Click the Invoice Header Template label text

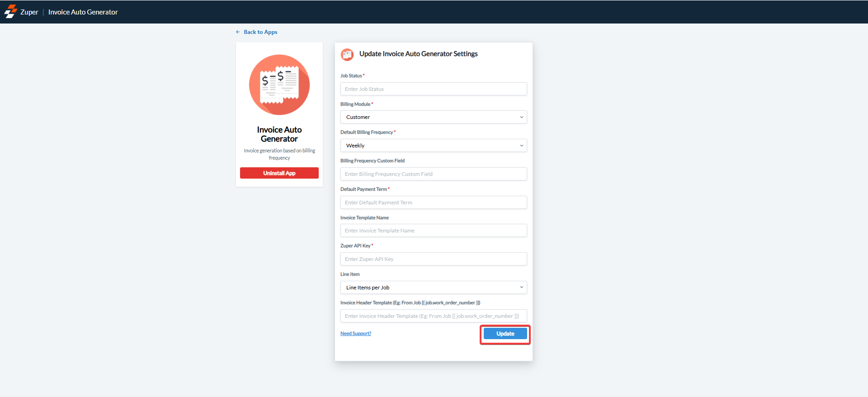[410, 303]
